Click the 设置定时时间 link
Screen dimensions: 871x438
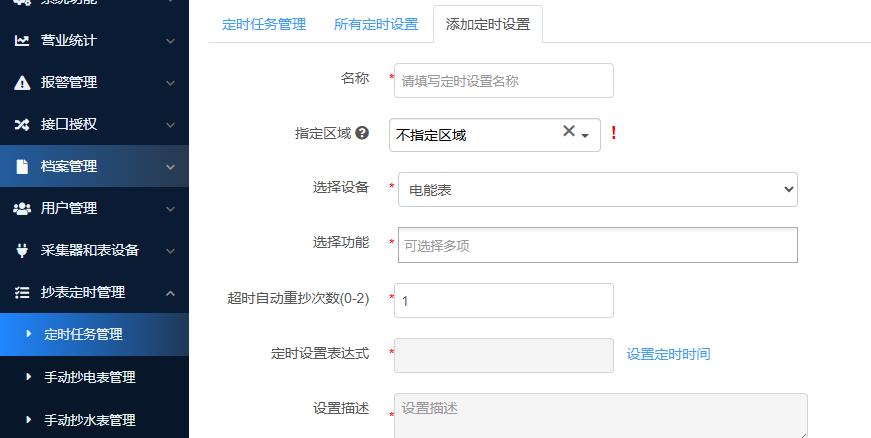click(668, 354)
